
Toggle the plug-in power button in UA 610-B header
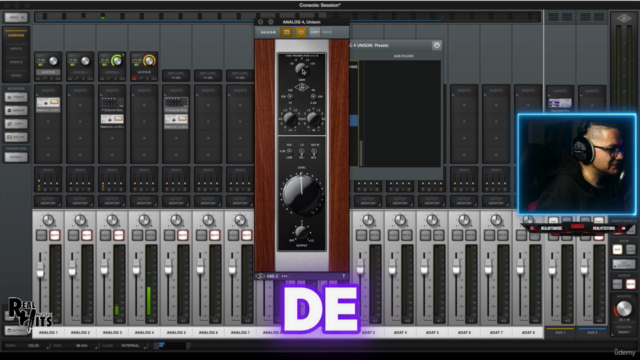[x=301, y=32]
